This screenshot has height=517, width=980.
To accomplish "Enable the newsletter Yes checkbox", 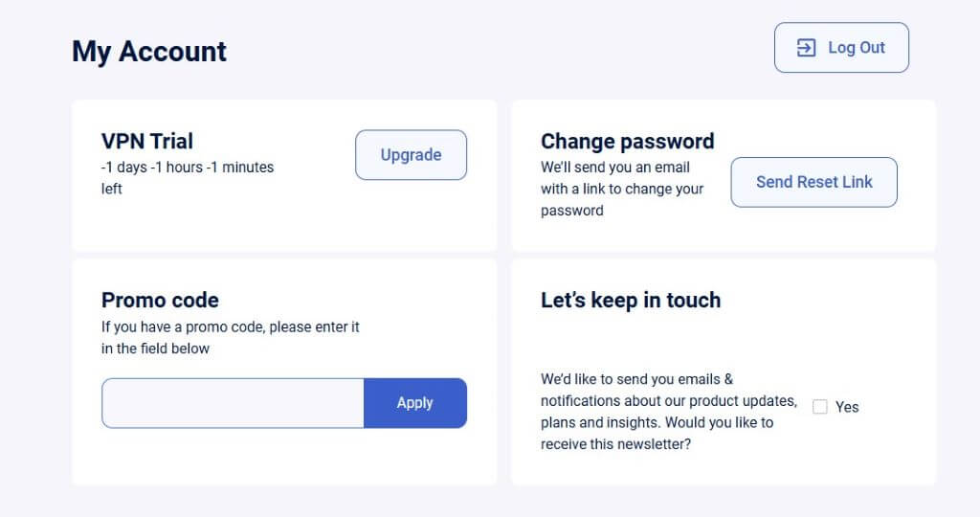I will (x=820, y=407).
